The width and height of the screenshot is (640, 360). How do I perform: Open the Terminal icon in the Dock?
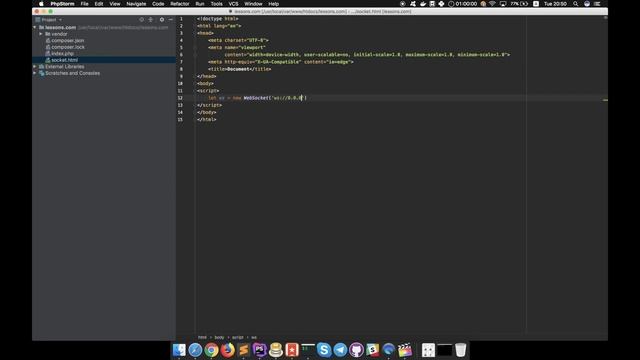click(x=308, y=350)
